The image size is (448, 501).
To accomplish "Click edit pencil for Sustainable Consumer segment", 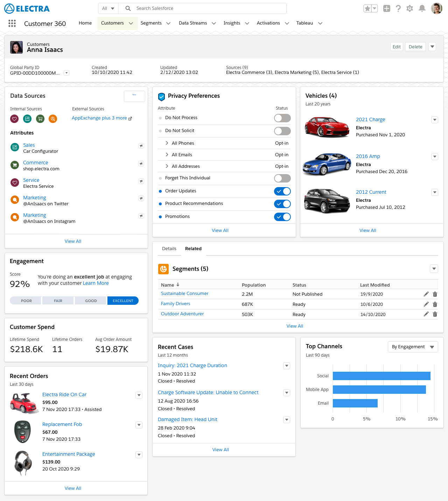I will 426,294.
